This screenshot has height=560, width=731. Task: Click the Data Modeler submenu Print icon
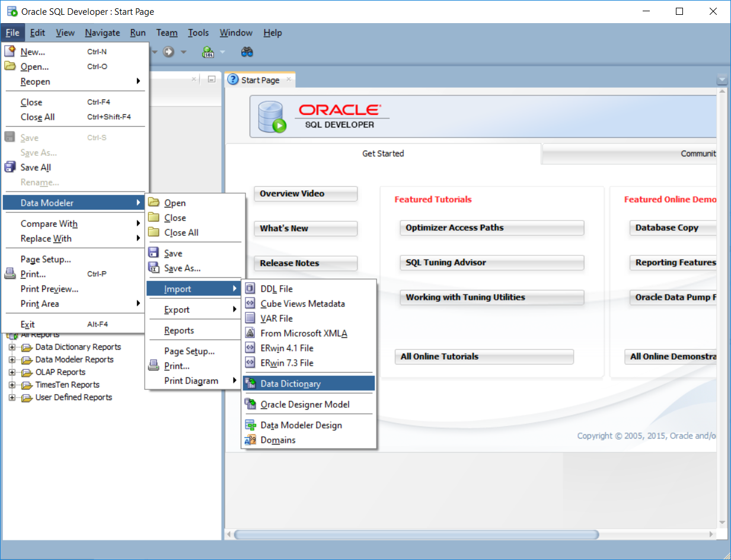click(x=154, y=366)
